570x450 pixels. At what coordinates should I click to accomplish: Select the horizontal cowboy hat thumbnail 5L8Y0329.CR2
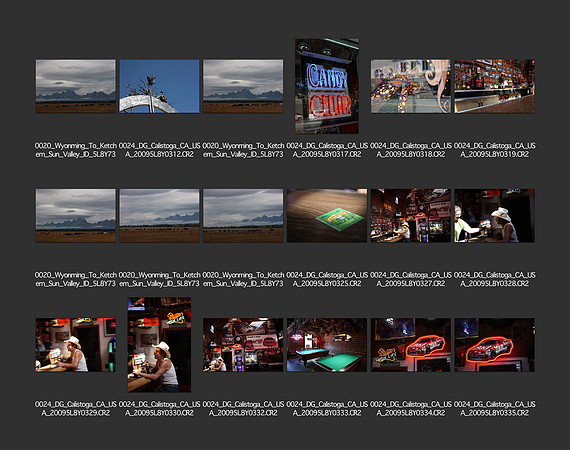point(76,345)
